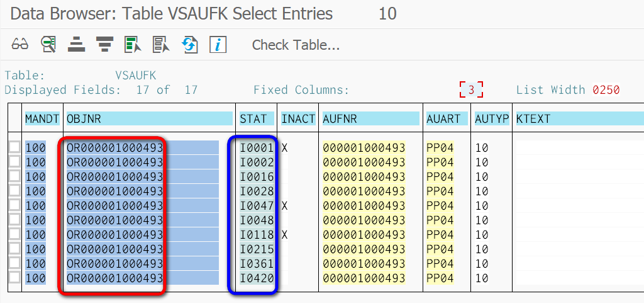Select the KTEXT column header
This screenshot has width=644, height=303.
tap(579, 119)
